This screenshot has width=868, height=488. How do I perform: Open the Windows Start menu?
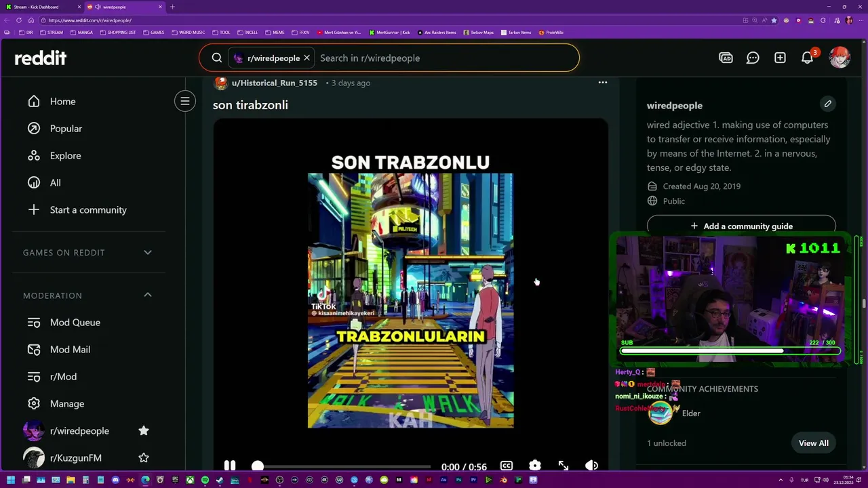click(x=11, y=480)
